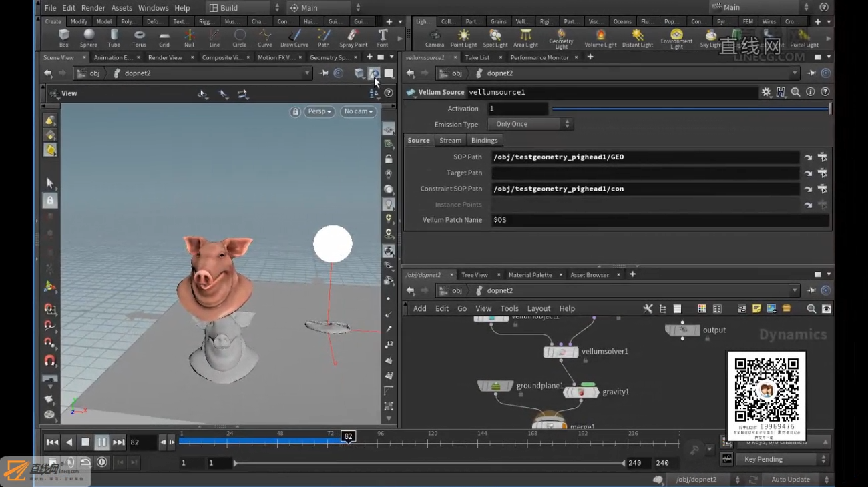Open network editor Layout menu
Image resolution: width=868 pixels, height=487 pixels.
click(x=539, y=309)
